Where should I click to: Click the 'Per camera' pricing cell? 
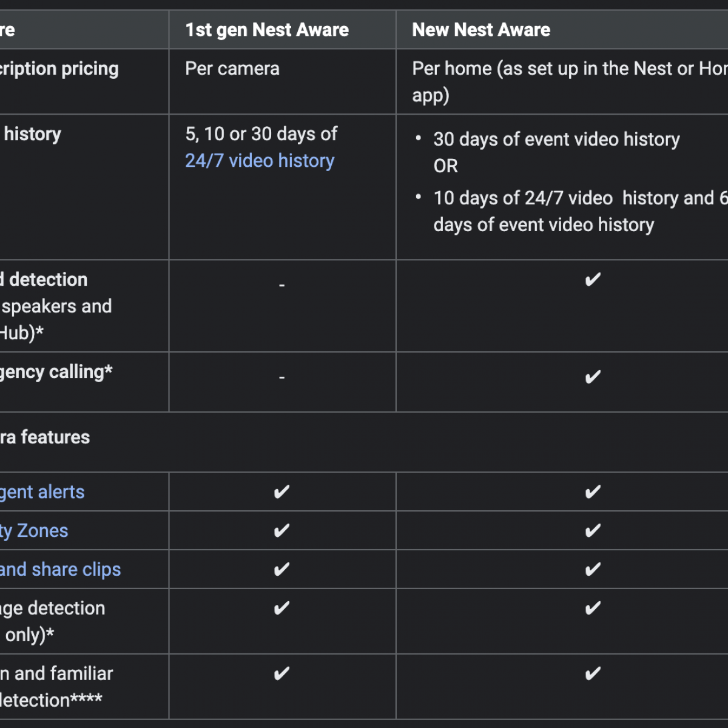232,69
